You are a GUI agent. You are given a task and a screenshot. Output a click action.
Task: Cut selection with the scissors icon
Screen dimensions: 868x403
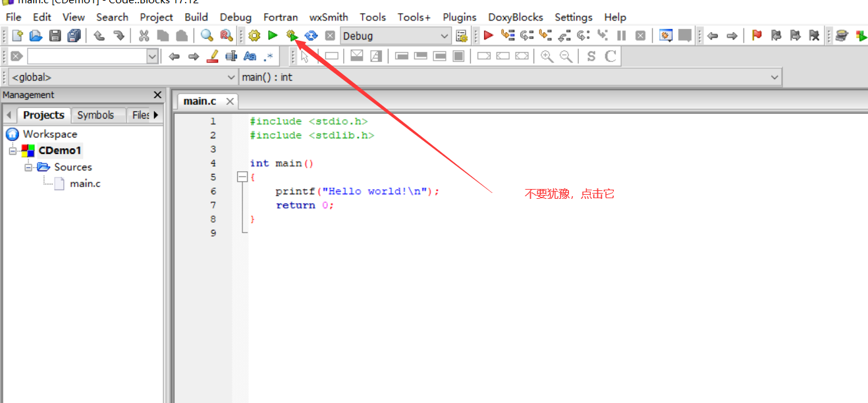[144, 36]
